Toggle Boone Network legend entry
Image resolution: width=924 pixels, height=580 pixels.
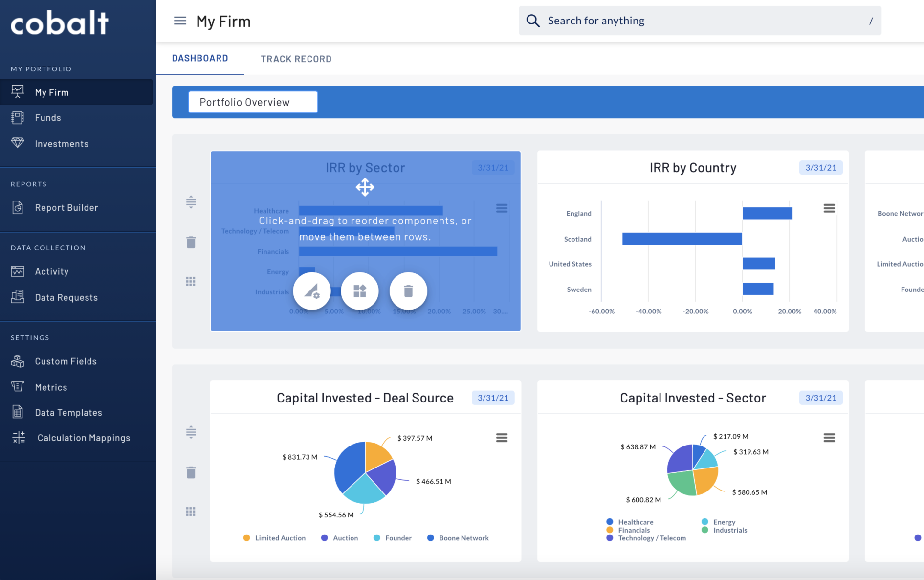[x=458, y=538]
